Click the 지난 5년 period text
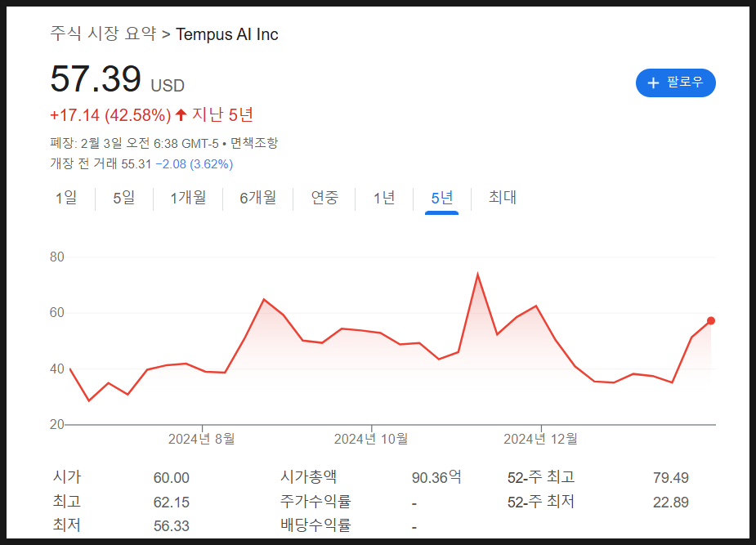 pos(223,114)
